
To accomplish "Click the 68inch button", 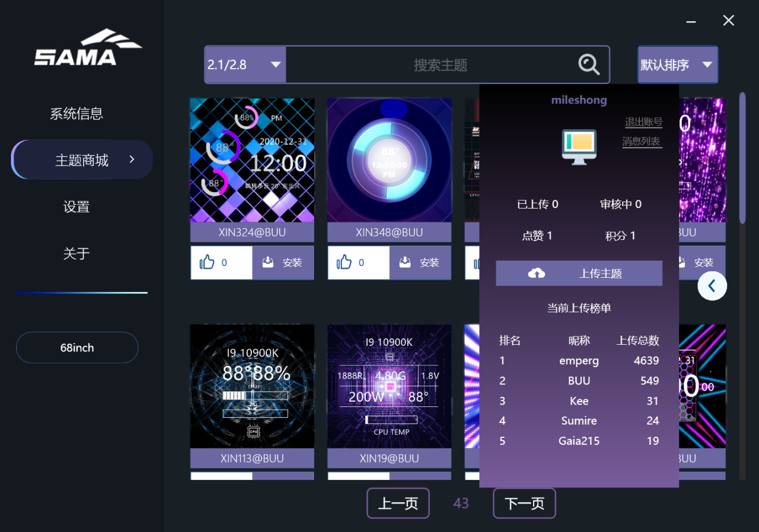I will point(77,348).
